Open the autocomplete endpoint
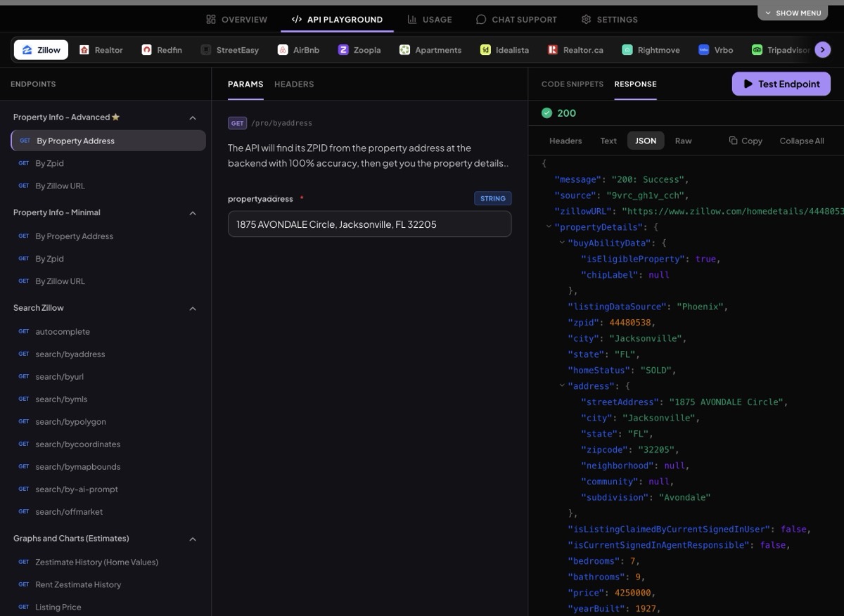 pos(108,332)
